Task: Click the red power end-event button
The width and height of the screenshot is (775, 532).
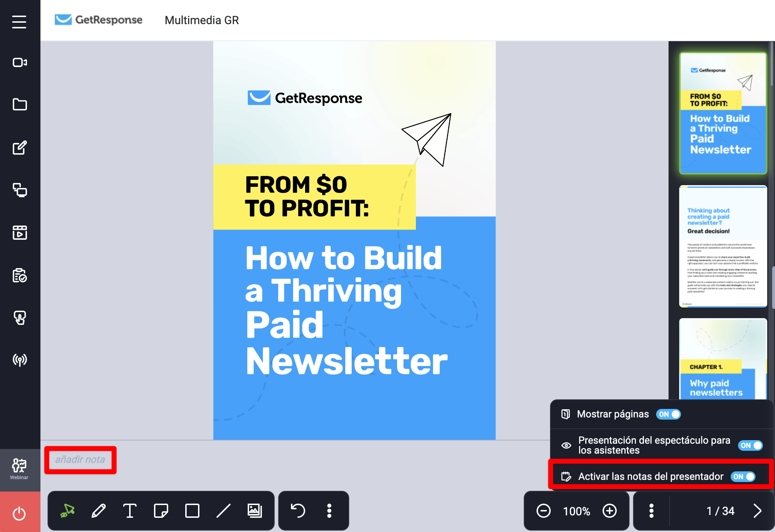Action: pyautogui.click(x=20, y=513)
